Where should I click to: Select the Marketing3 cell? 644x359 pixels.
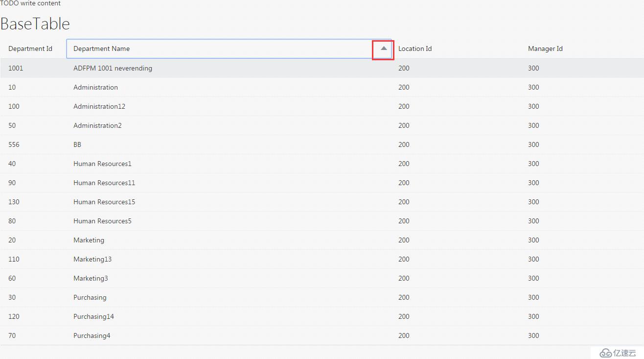[91, 278]
